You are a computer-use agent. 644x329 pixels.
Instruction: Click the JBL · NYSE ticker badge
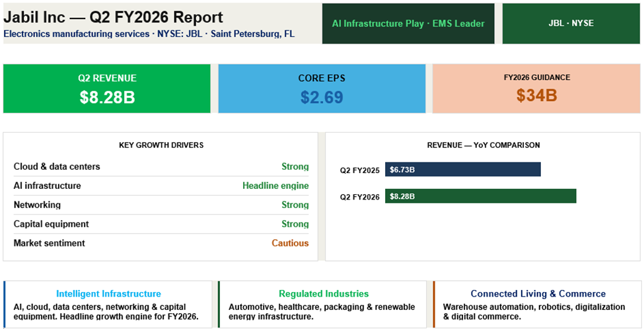click(571, 24)
